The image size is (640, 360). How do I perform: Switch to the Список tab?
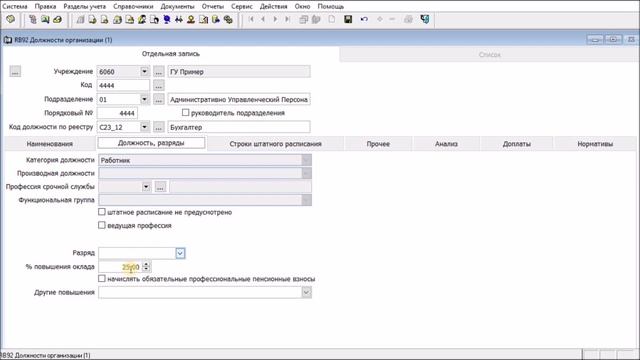coord(489,54)
